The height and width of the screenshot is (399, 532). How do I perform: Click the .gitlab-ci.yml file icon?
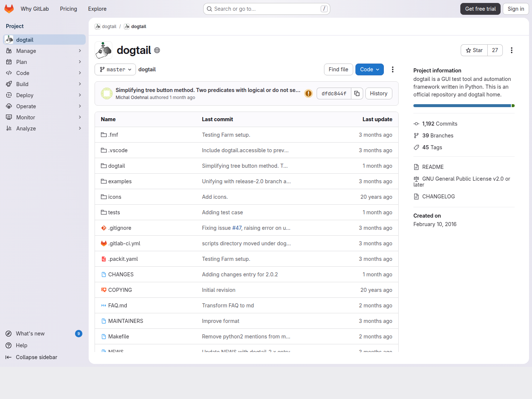coord(104,243)
